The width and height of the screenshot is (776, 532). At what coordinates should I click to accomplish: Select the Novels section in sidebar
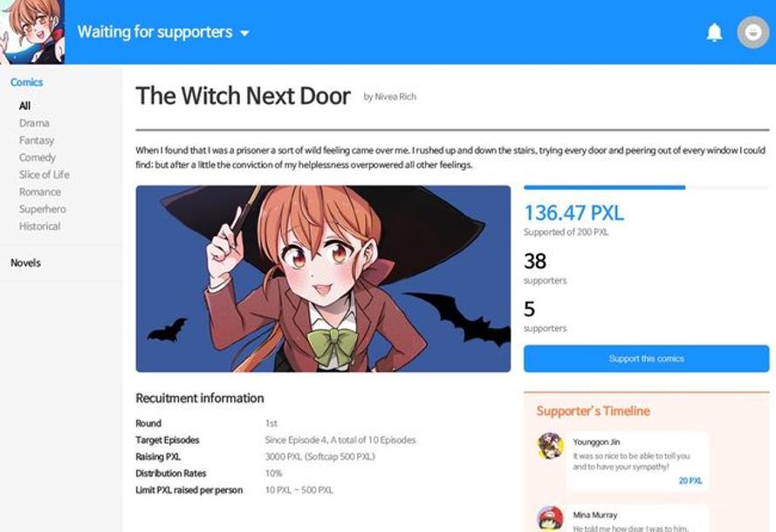point(25,263)
